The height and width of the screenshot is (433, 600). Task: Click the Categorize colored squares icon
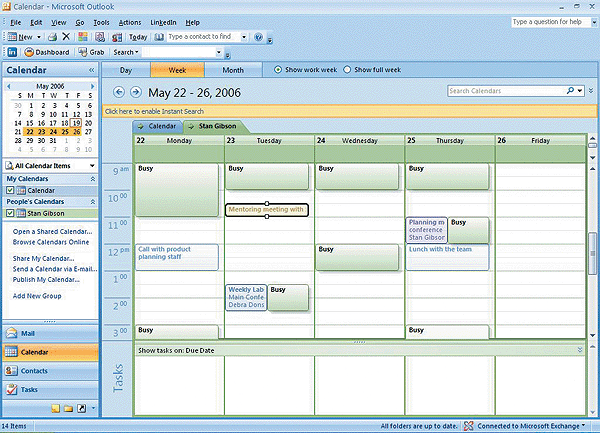(x=83, y=37)
